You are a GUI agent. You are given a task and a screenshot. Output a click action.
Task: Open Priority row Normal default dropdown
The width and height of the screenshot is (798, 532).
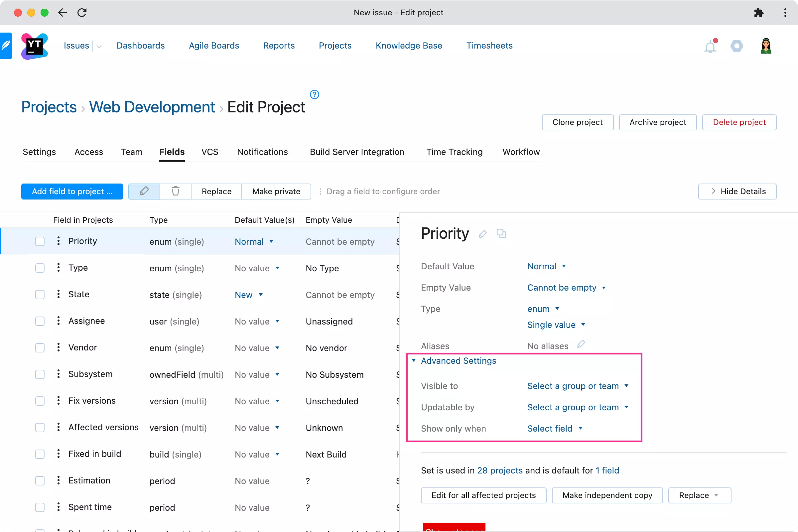point(254,242)
